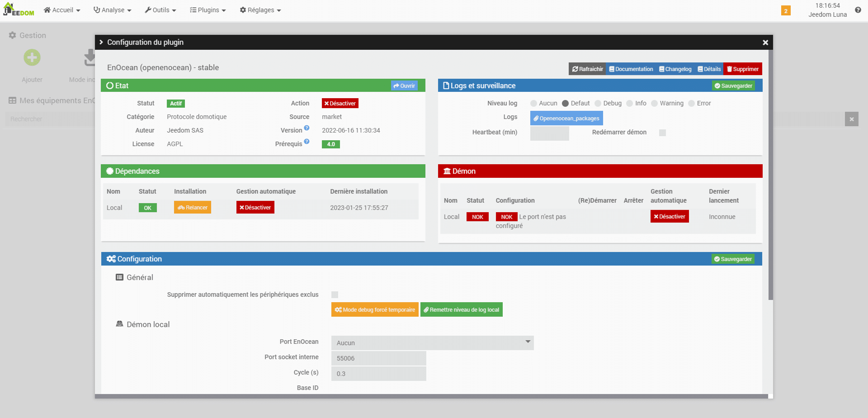Click the red Supprimer button

(x=743, y=69)
